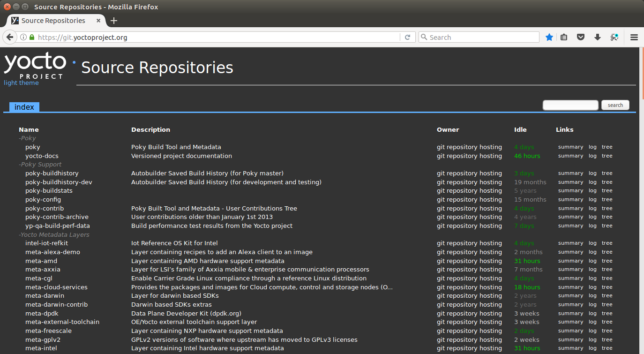644x354 pixels.
Task: Click the repository search input field
Action: [570, 105]
